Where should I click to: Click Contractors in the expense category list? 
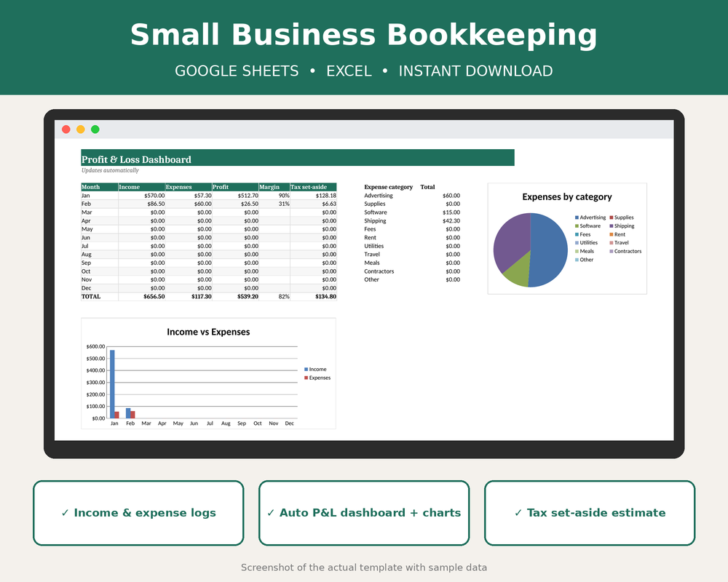point(379,271)
